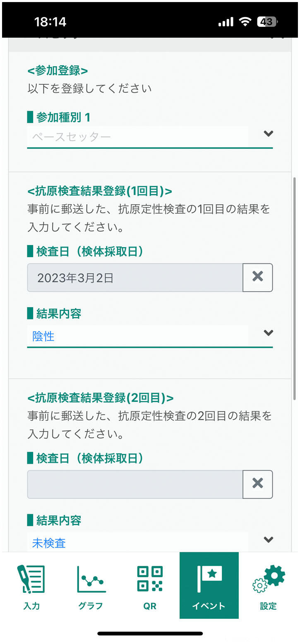This screenshot has height=644, width=300.
Task: Click the page scrollbar on the right
Action: pos(294,289)
